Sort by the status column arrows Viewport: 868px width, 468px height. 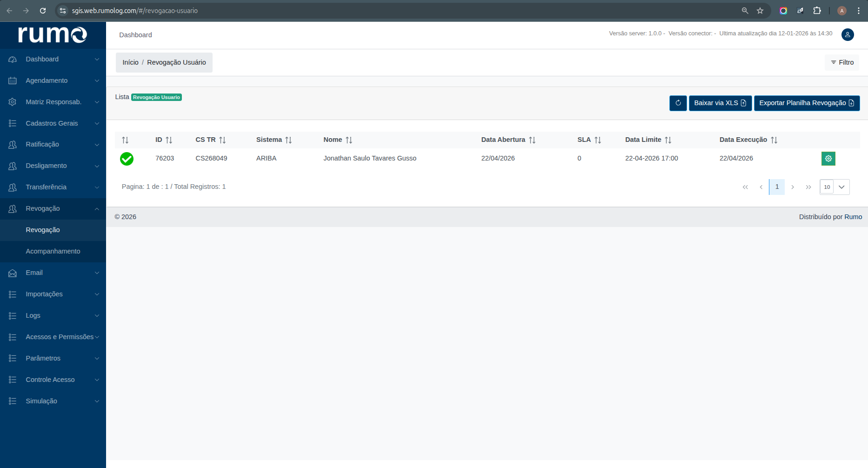tap(125, 140)
